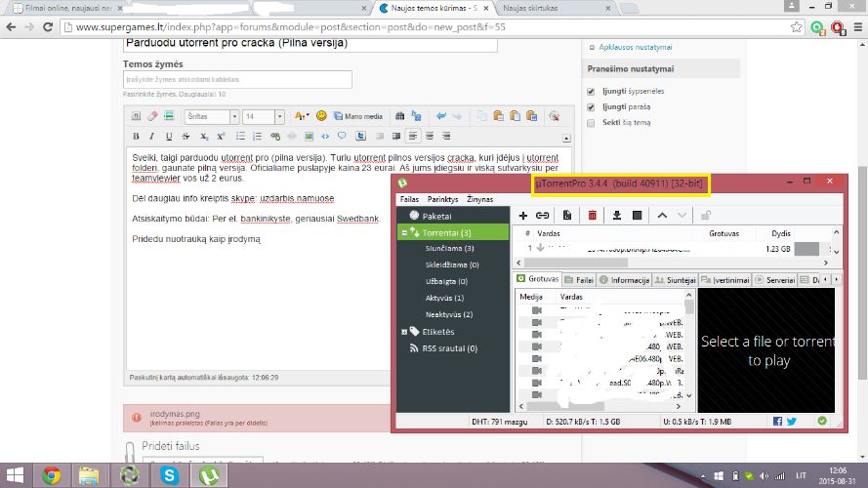This screenshot has width=868, height=488.
Task: Open the Failas menu in uTorrent
Action: pos(409,199)
